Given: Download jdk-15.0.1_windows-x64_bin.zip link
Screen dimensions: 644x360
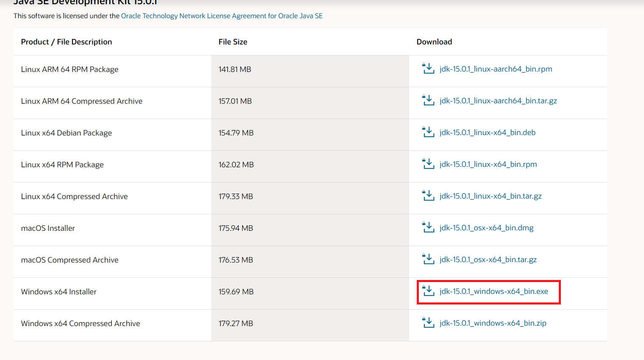Looking at the screenshot, I should [493, 323].
